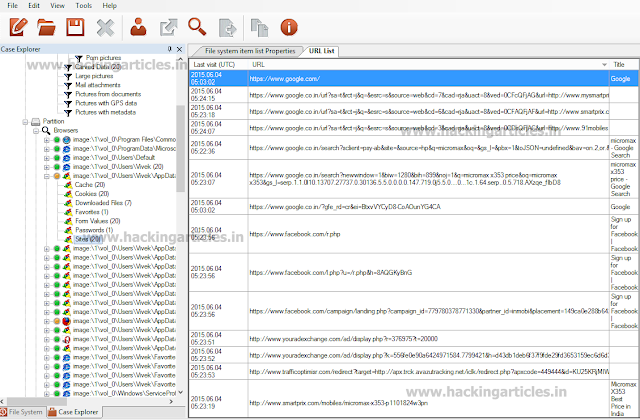Click the tree scroll-right arrow
640x420 pixels.
pos(171,402)
